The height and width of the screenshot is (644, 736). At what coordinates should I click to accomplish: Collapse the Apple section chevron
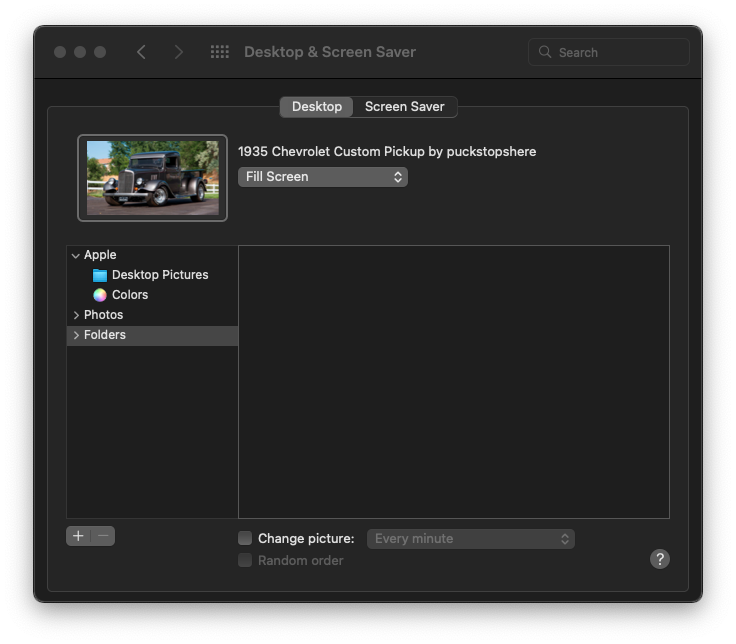click(76, 255)
